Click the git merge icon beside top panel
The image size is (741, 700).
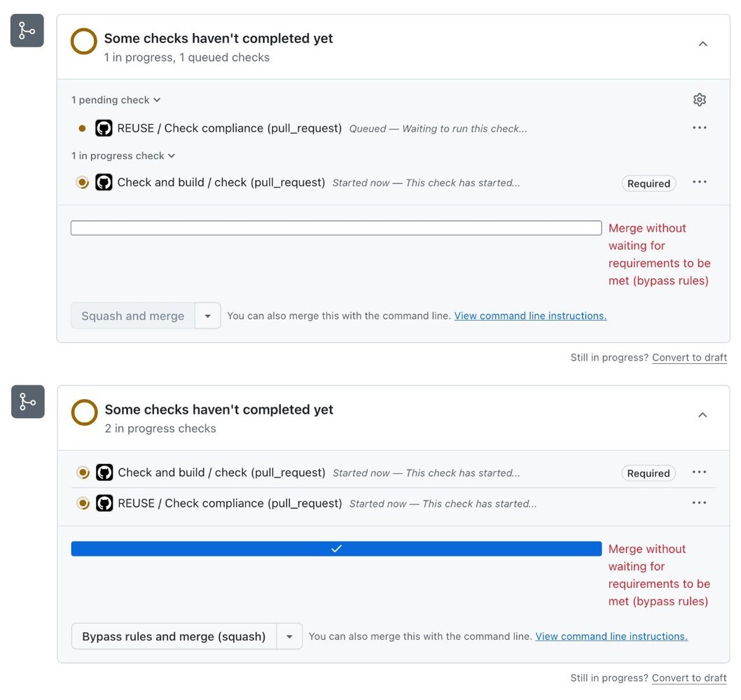[27, 31]
